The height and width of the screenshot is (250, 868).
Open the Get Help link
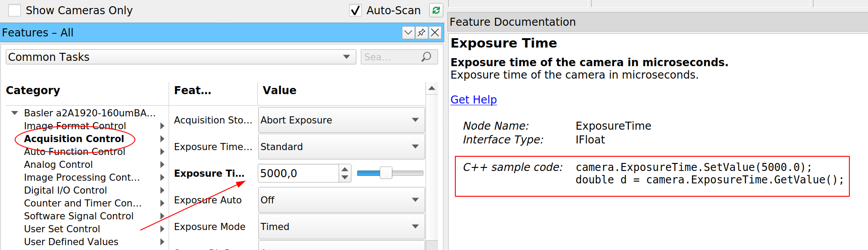point(473,99)
